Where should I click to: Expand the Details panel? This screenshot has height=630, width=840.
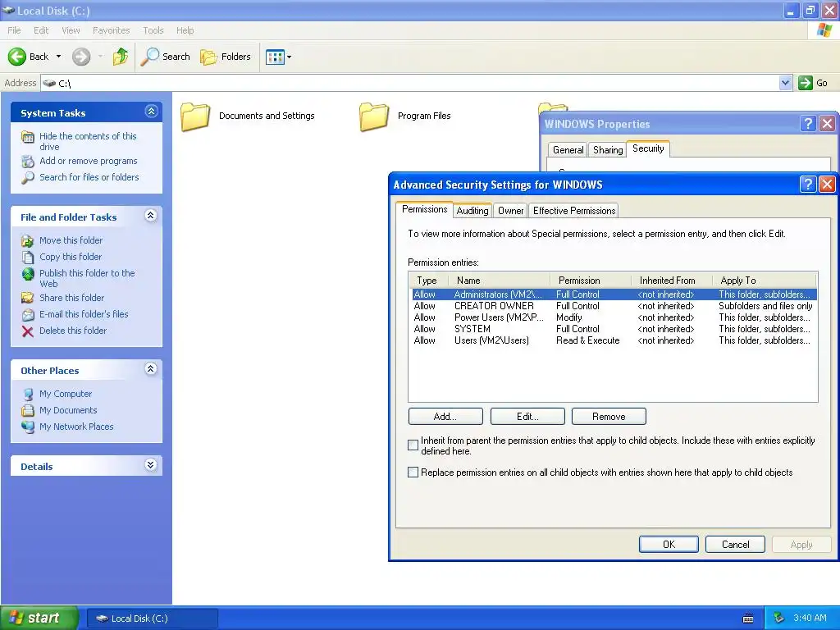pyautogui.click(x=151, y=465)
